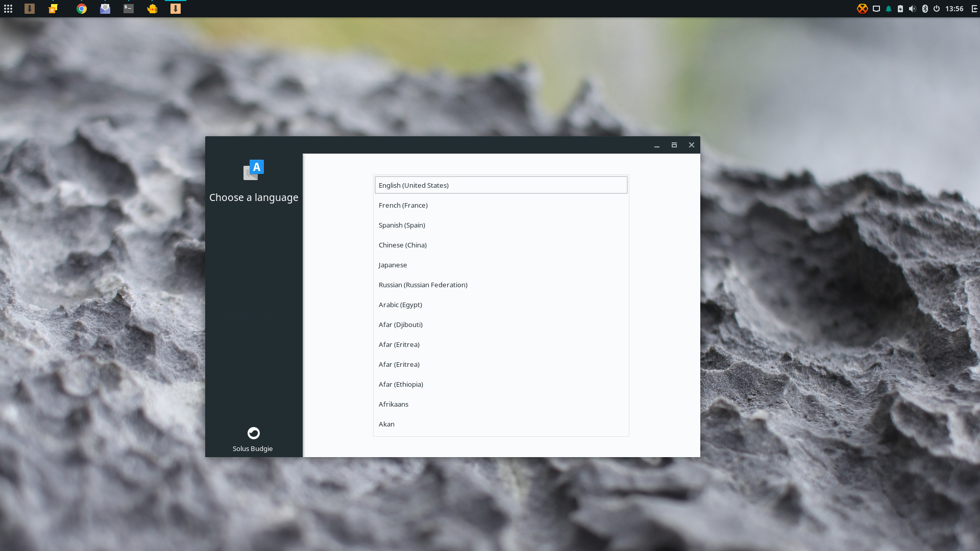Open the terminal from the panel
Viewport: 980px width, 551px height.
click(129, 9)
